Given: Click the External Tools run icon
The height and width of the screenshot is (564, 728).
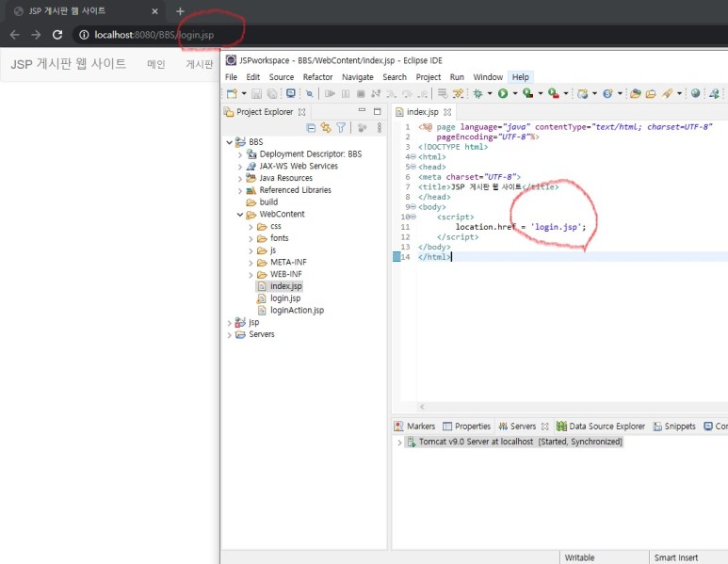Looking at the screenshot, I should pos(554,94).
